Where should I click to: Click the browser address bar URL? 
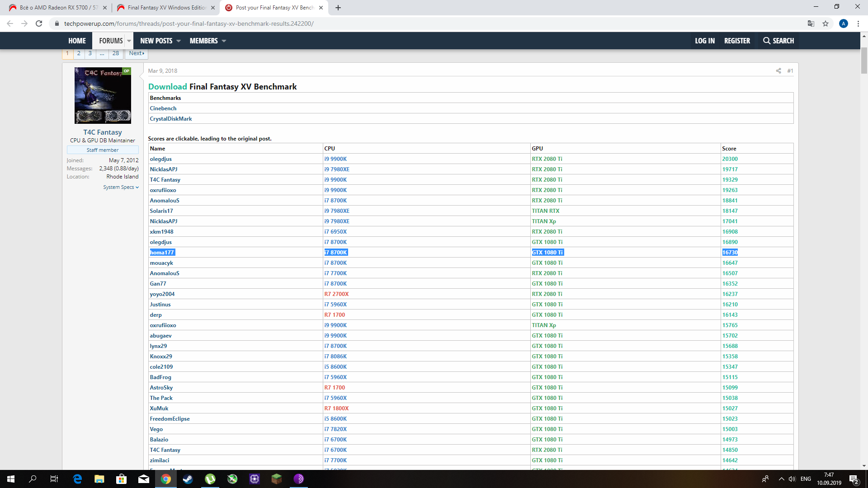pyautogui.click(x=189, y=23)
